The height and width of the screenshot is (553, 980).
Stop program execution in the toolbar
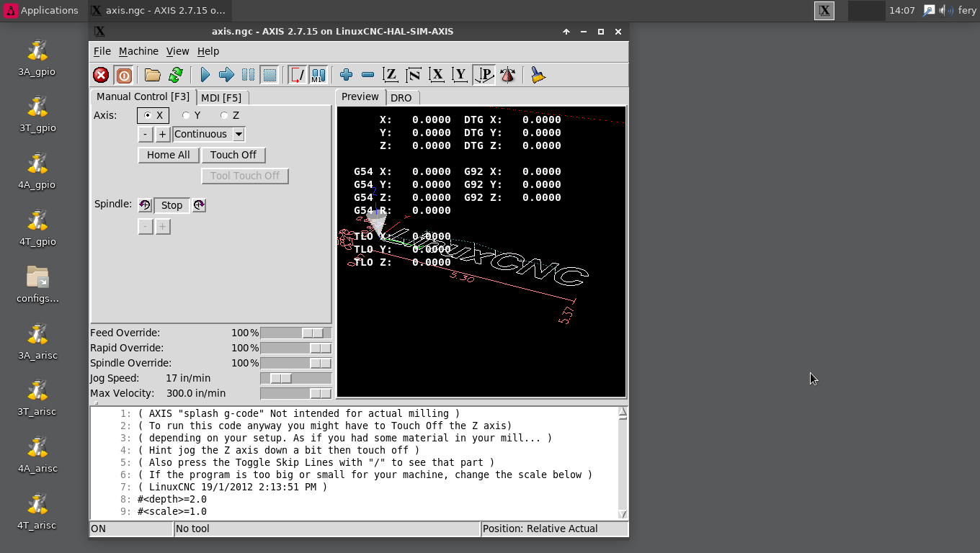click(x=269, y=75)
